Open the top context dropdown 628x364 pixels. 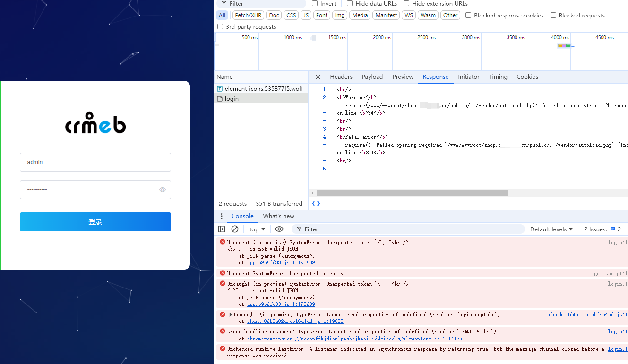click(x=257, y=229)
